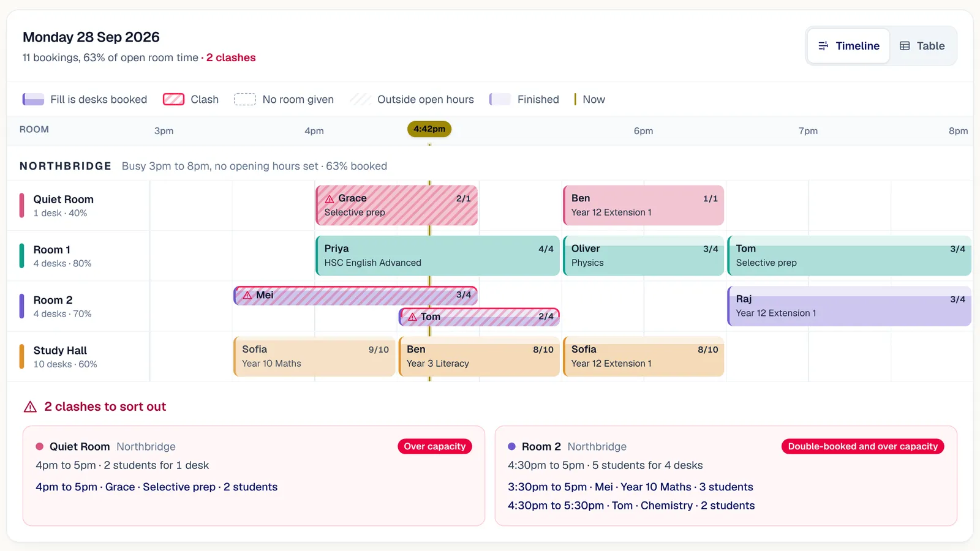Switch to the Table view tab
The height and width of the screenshot is (551, 980).
pos(922,46)
